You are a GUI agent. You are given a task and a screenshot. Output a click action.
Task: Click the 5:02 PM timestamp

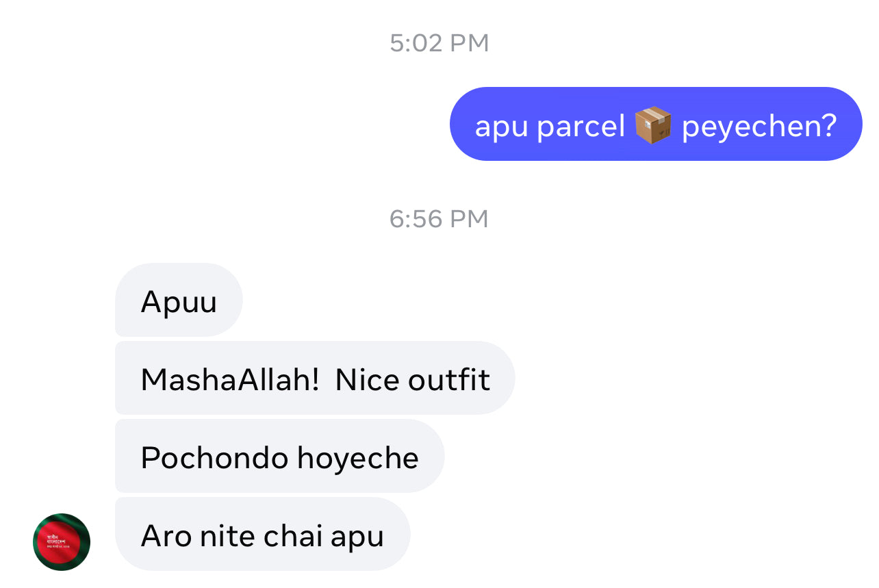[439, 43]
